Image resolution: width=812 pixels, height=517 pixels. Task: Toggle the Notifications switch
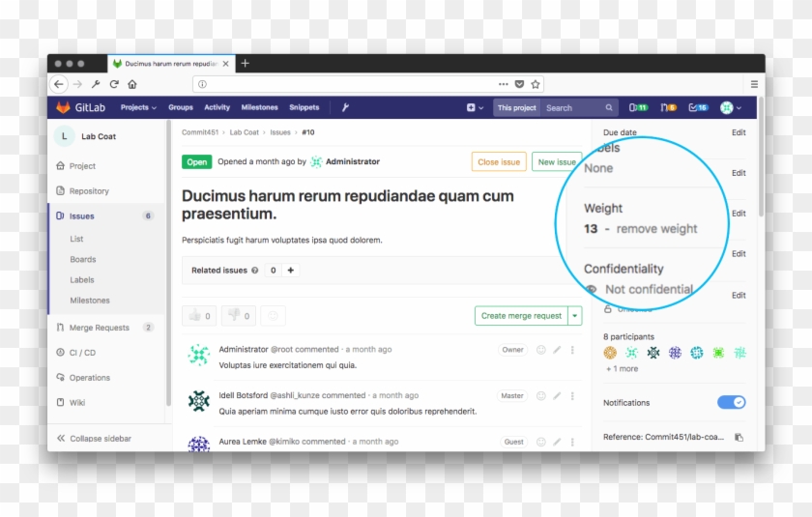[x=731, y=402]
